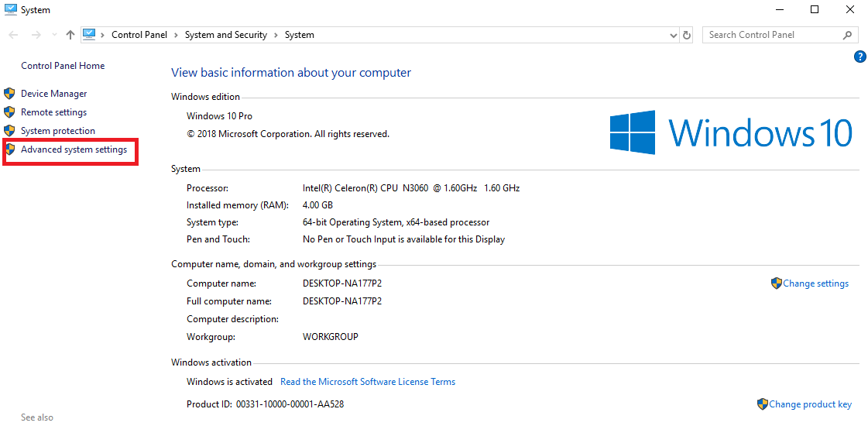Click the Intel Celeron processor value

[x=410, y=187]
